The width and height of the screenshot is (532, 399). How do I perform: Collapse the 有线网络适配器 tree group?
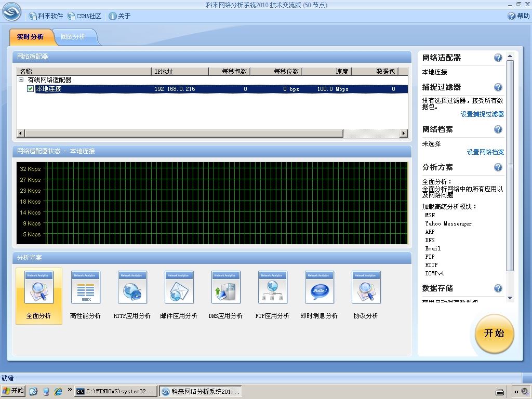tap(21, 79)
